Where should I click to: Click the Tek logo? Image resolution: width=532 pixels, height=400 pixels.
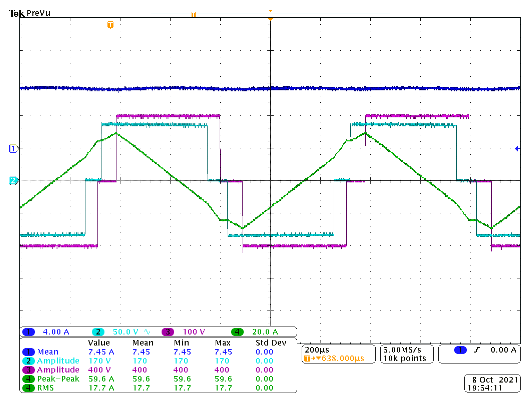tap(17, 13)
